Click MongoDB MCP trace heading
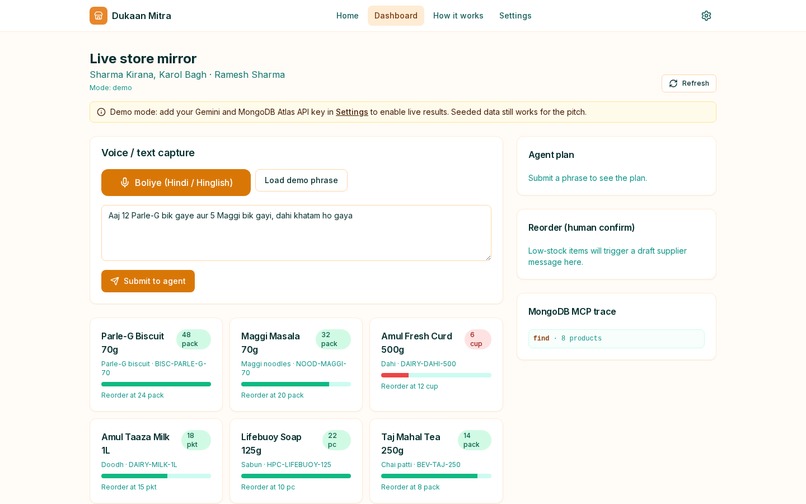This screenshot has width=806, height=504. coord(572,312)
